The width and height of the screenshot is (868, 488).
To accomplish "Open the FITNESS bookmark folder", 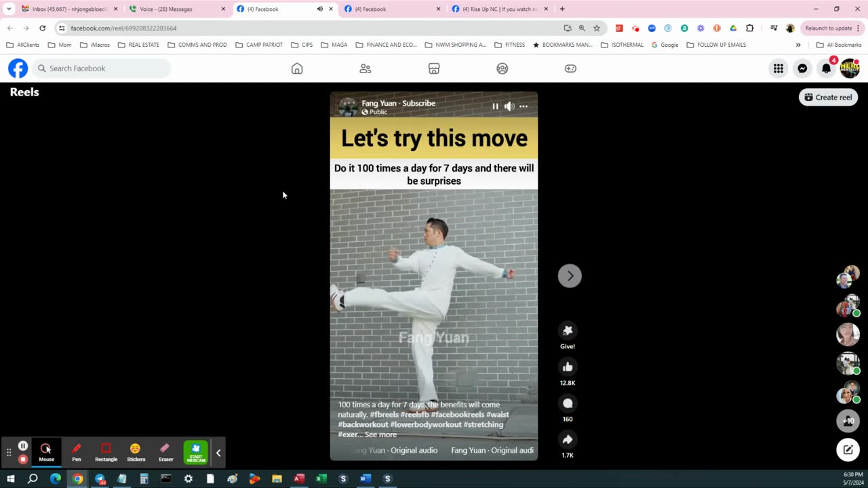I will point(509,45).
